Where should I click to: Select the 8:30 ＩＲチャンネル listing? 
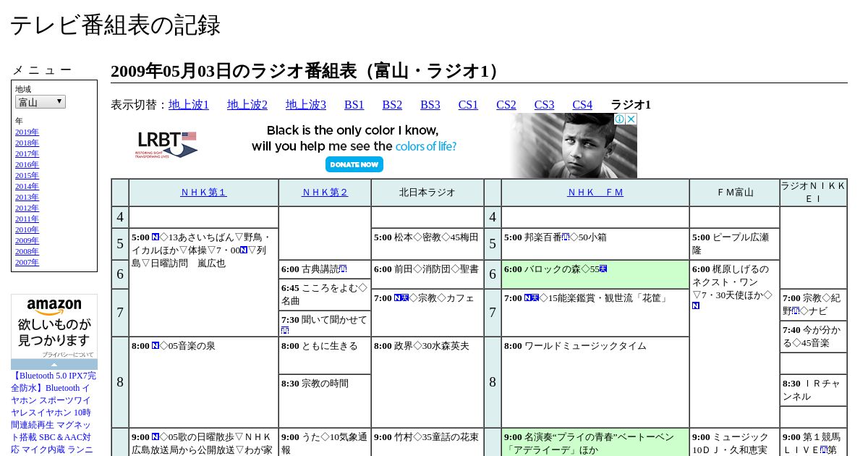tap(813, 390)
